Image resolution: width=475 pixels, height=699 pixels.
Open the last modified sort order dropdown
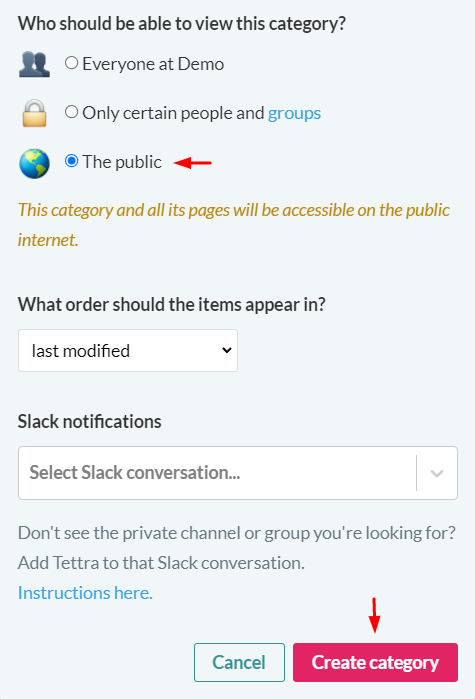click(x=128, y=350)
